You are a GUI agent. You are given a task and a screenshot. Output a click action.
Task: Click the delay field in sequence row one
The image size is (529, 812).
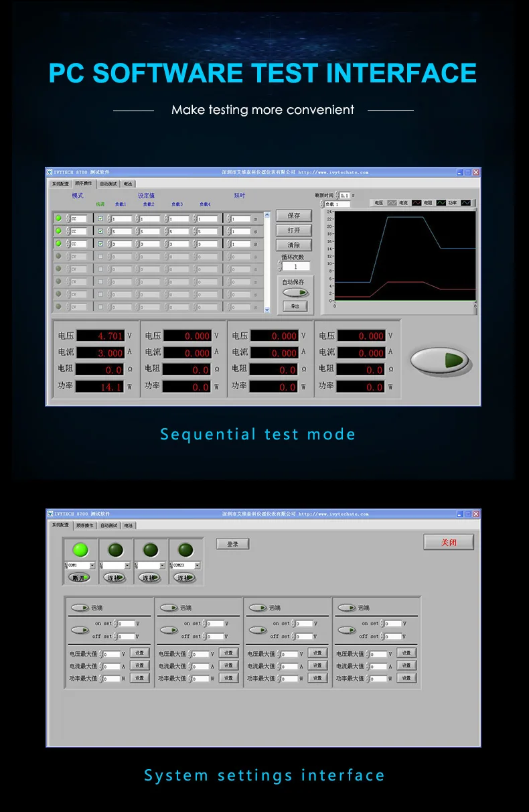[x=240, y=218]
